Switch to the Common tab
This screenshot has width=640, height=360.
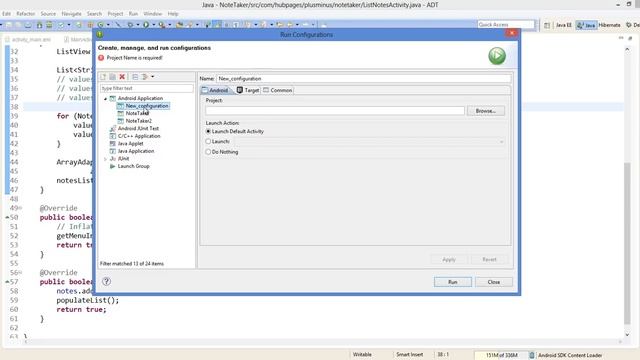pyautogui.click(x=278, y=90)
